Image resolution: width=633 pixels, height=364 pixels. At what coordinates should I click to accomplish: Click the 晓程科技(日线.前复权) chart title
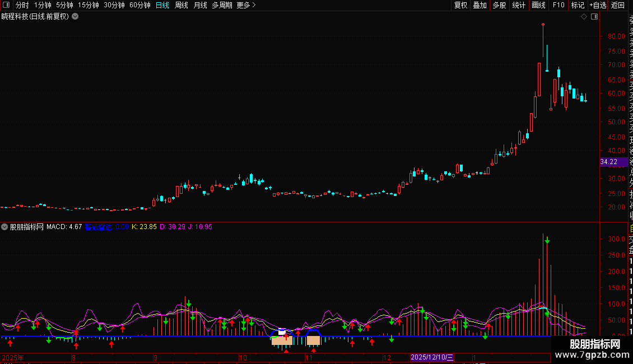click(35, 17)
